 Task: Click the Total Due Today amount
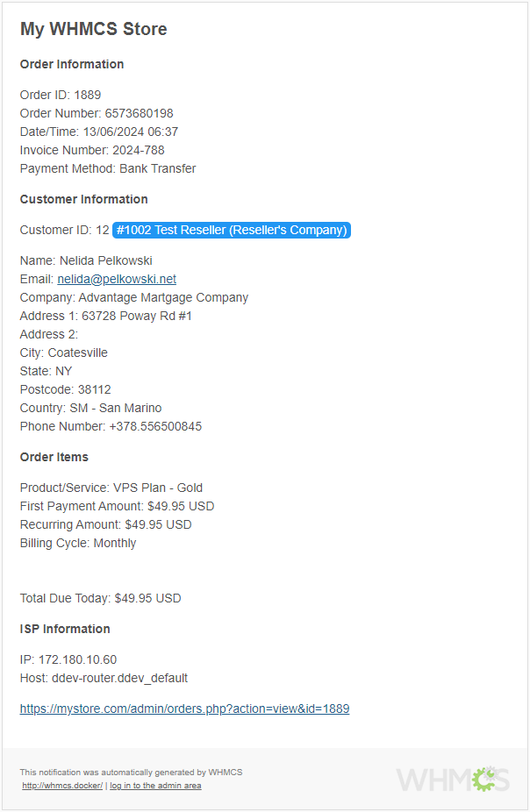click(147, 598)
